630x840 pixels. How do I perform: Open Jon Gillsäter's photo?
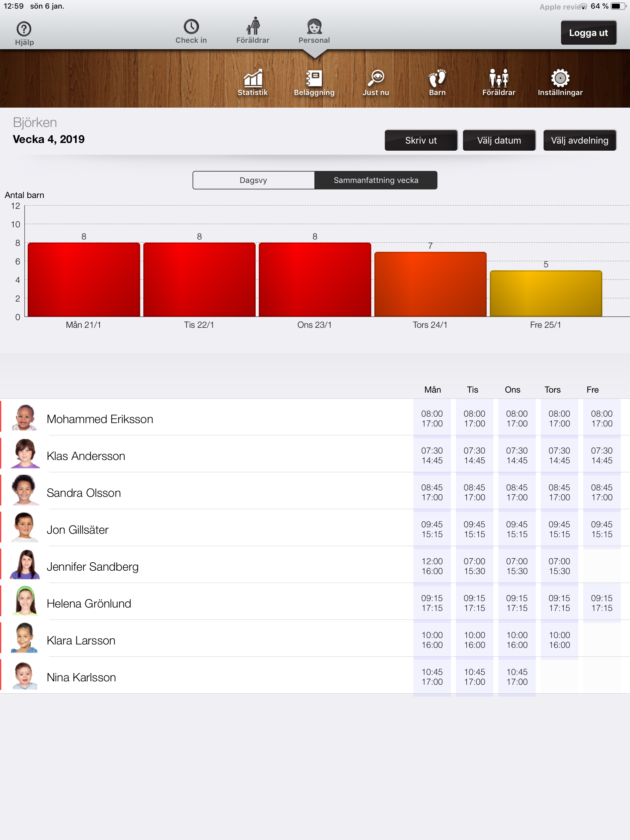tap(25, 528)
